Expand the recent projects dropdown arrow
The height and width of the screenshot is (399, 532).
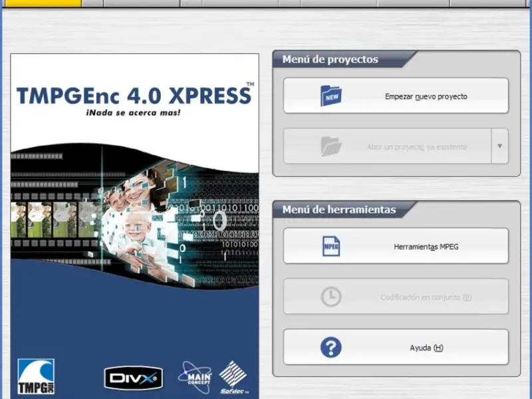click(x=500, y=146)
